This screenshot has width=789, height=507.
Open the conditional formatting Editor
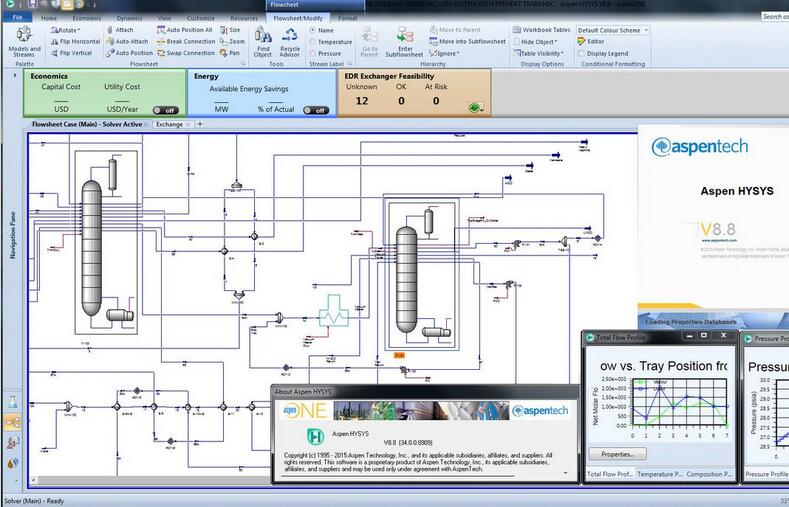point(591,41)
